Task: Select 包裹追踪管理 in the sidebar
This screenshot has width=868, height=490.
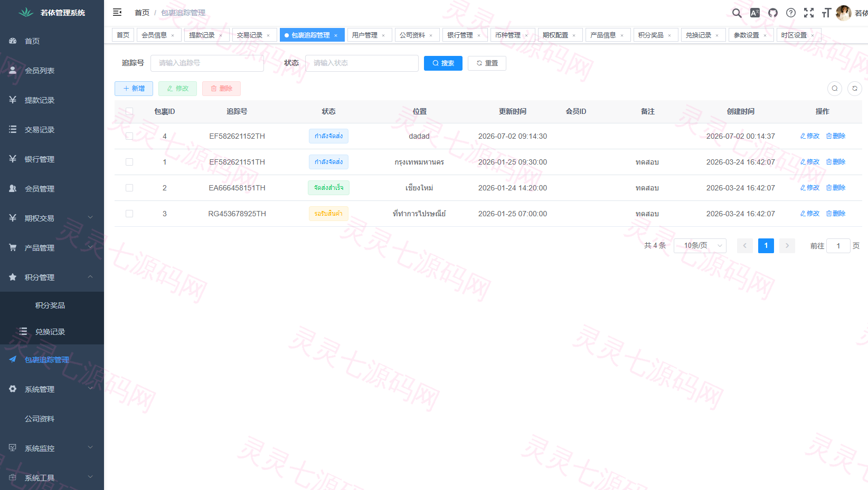Action: pyautogui.click(x=52, y=360)
